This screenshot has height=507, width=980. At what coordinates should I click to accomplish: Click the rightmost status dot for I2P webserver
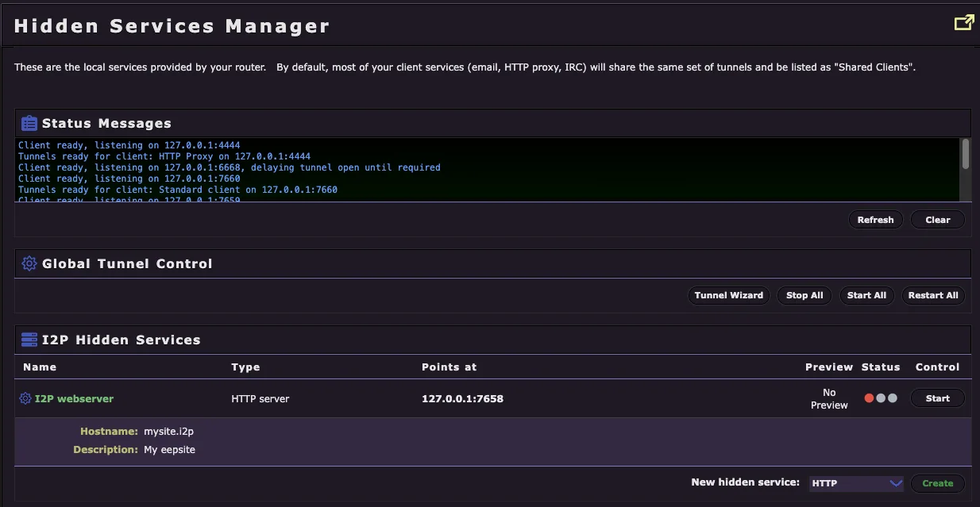coord(891,398)
